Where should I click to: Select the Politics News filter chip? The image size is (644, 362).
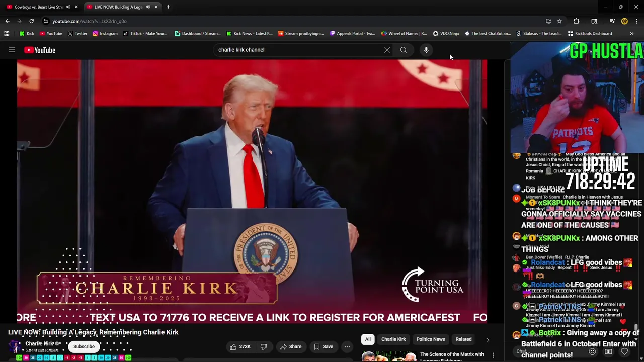(x=431, y=339)
